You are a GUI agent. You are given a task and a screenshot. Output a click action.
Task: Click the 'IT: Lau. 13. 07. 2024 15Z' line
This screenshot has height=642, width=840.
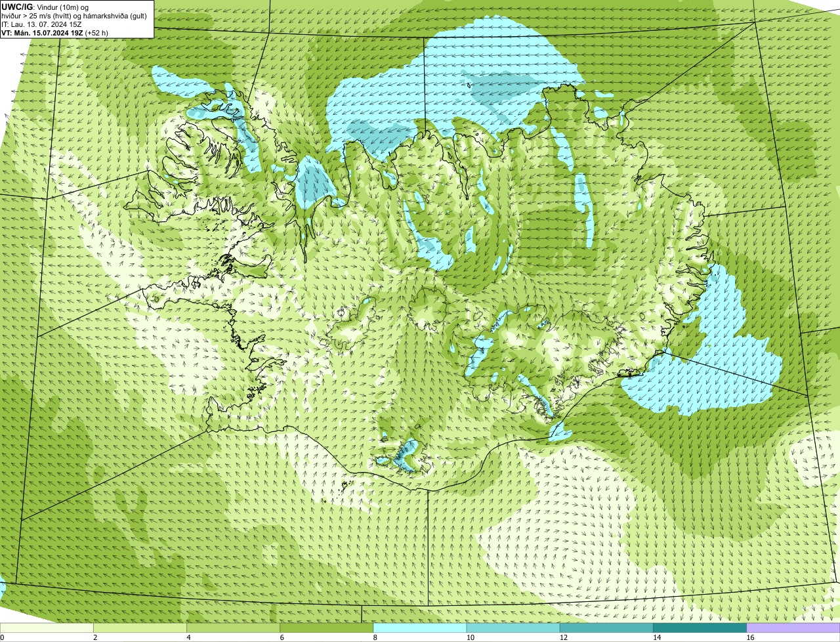coord(42,24)
